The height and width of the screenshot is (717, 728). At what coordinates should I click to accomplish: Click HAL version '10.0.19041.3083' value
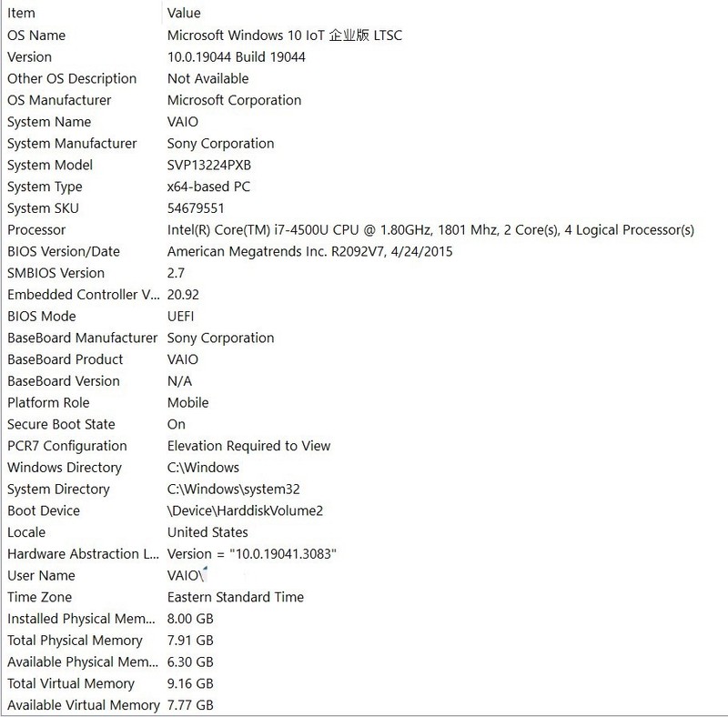coord(252,554)
